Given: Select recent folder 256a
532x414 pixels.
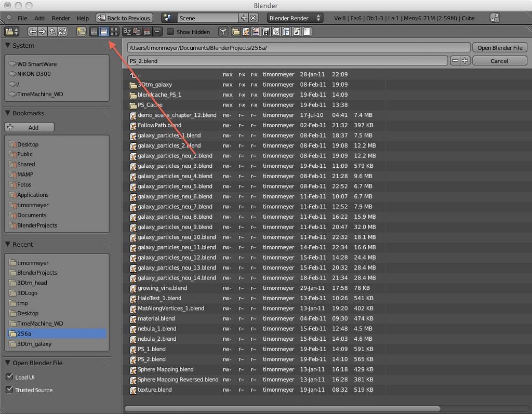Looking at the screenshot, I should tap(57, 333).
